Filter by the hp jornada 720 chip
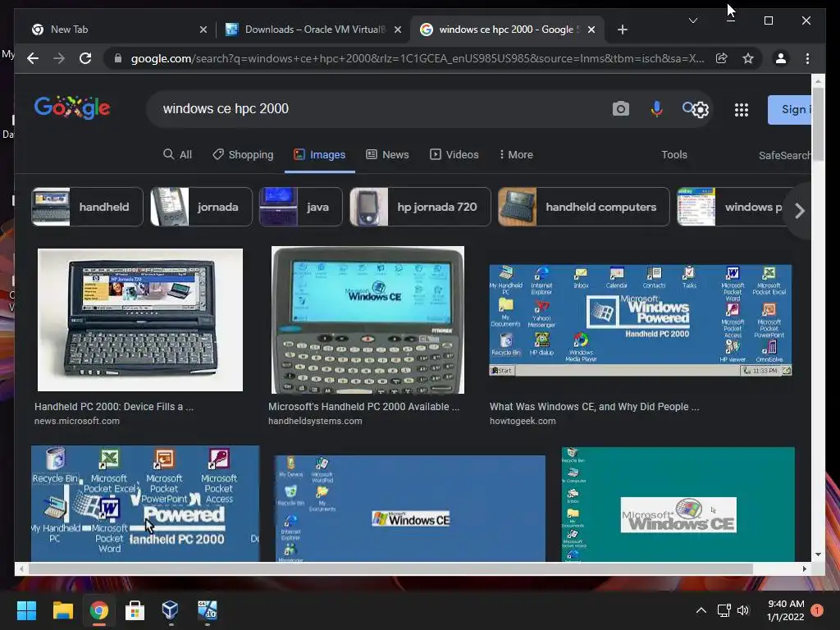This screenshot has width=840, height=630. 420,207
